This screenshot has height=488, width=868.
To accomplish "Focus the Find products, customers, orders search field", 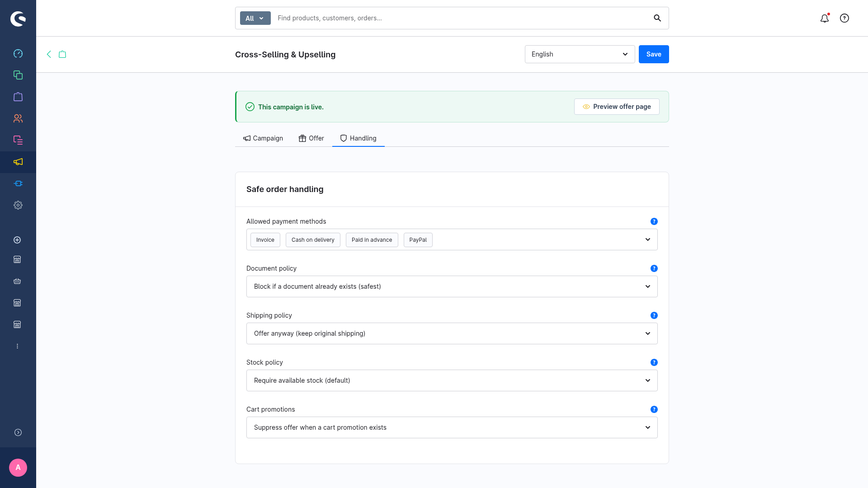I will tap(461, 18).
